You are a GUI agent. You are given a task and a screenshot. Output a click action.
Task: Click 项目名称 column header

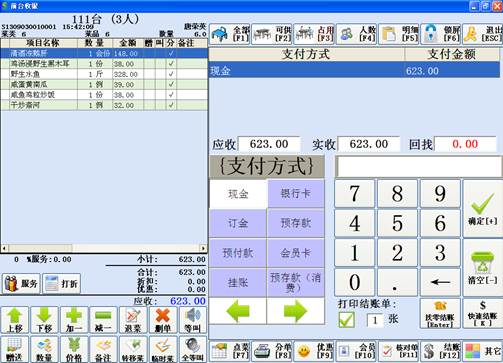[x=43, y=43]
